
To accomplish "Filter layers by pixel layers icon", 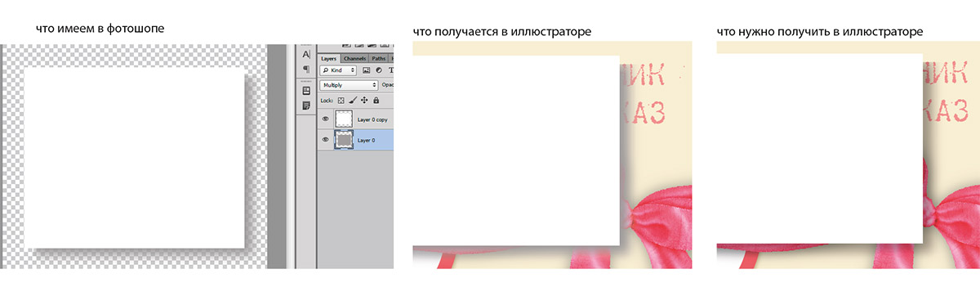I will pyautogui.click(x=366, y=70).
